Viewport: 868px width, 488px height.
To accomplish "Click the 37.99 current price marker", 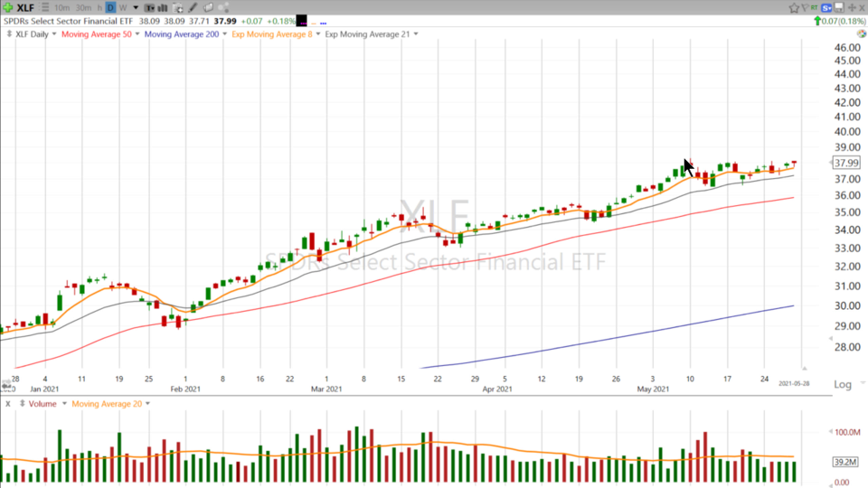I will click(x=845, y=163).
